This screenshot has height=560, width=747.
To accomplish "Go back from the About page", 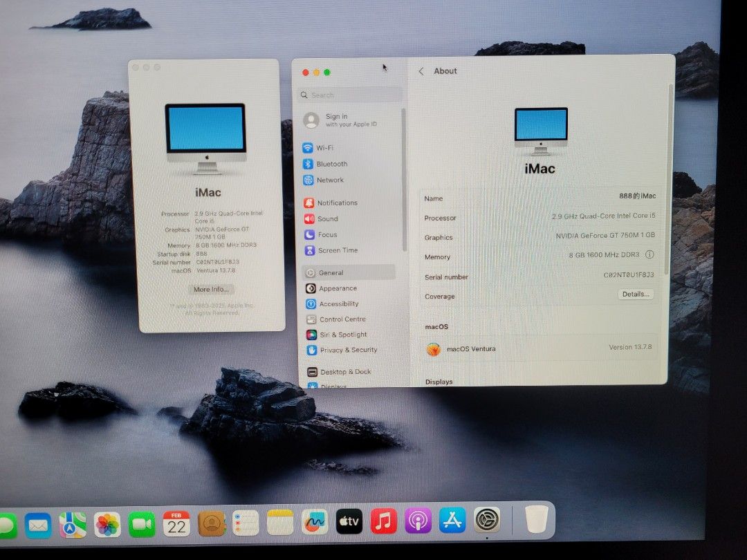I will click(x=421, y=71).
